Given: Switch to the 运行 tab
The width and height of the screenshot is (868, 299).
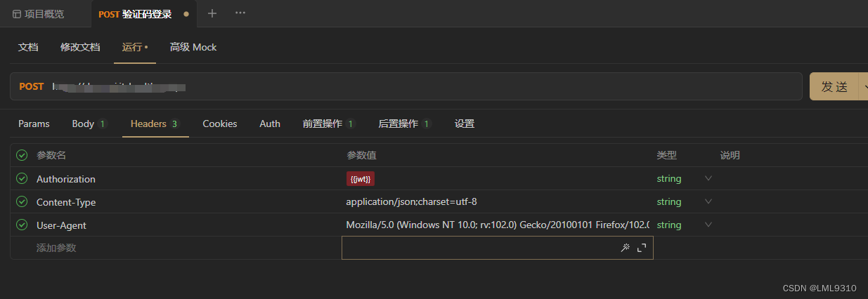Looking at the screenshot, I should [x=135, y=47].
